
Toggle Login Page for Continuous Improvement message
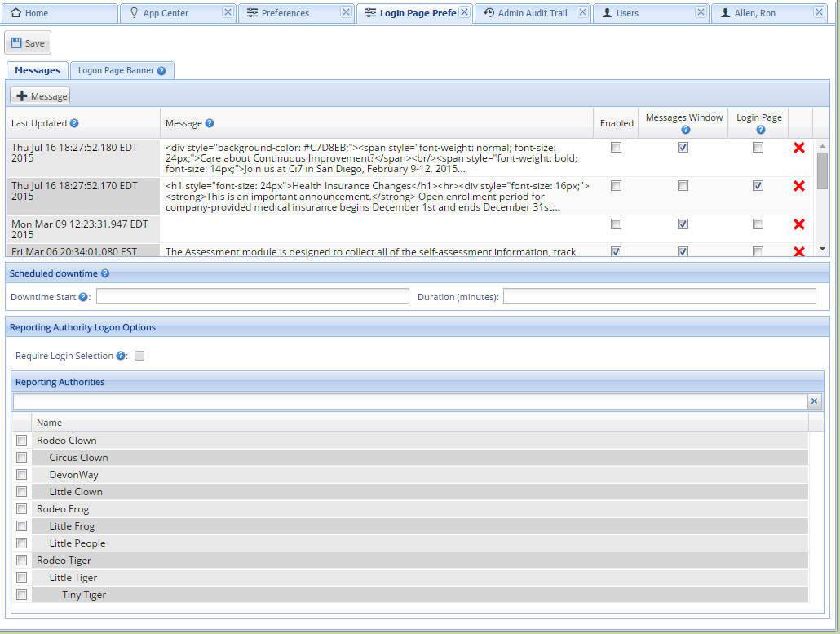point(758,148)
